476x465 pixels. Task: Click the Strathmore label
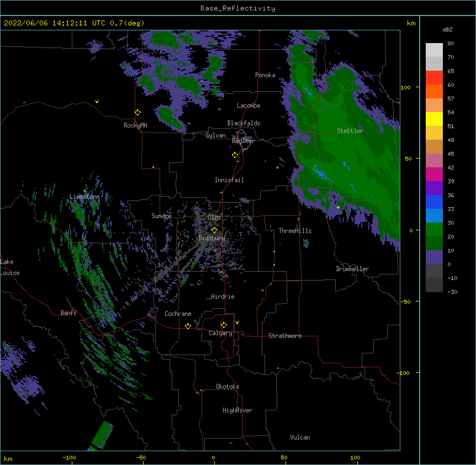[285, 336]
